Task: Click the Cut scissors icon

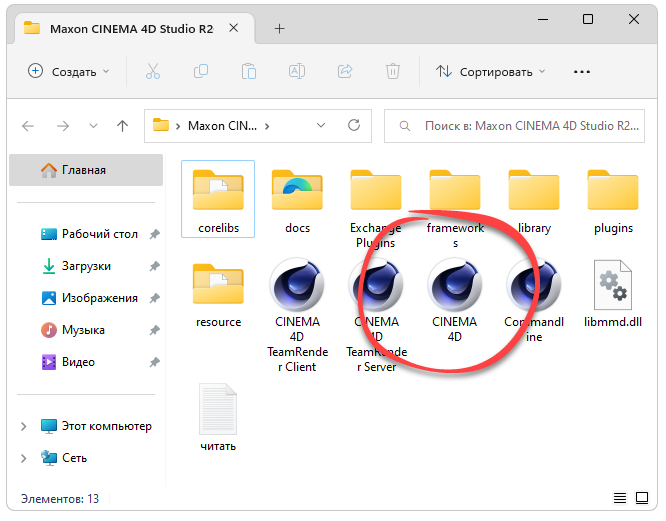Action: (153, 71)
